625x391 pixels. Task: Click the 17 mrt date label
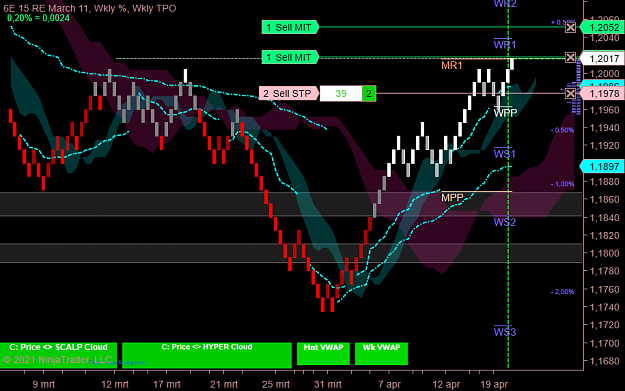167,385
